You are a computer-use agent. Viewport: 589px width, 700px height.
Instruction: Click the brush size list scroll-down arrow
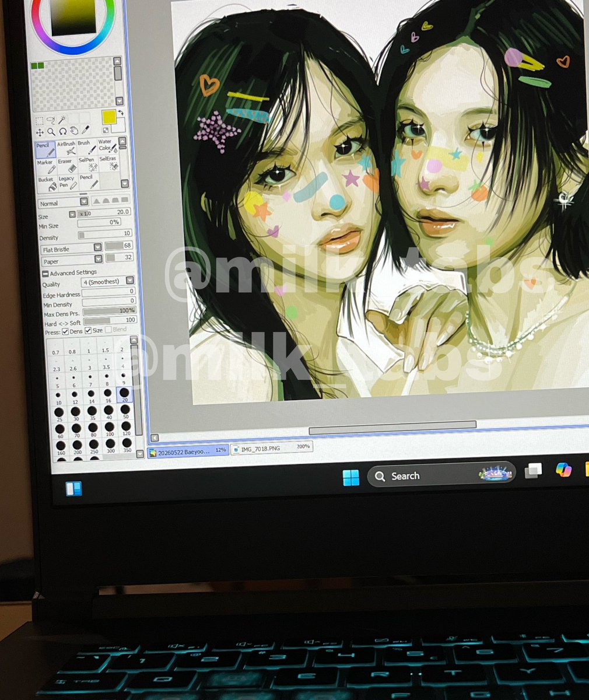[140, 454]
